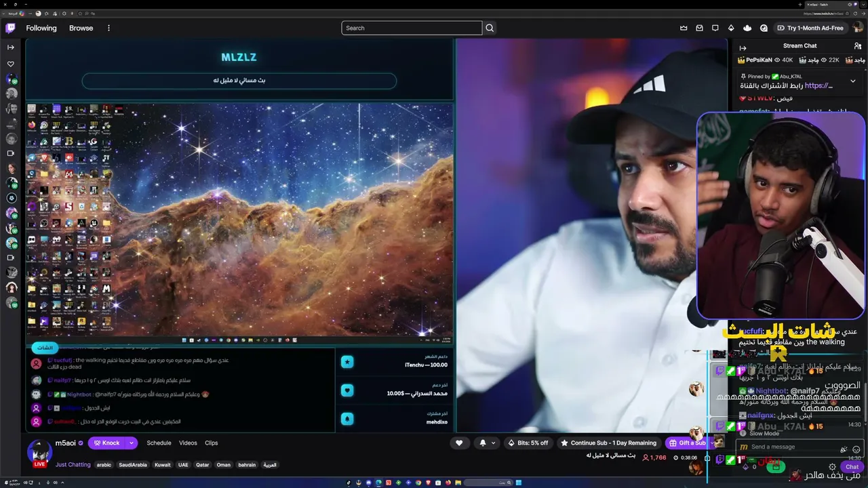Screen dimensions: 868x488
Task: Open Whispers speech bubble icon
Action: (715, 28)
